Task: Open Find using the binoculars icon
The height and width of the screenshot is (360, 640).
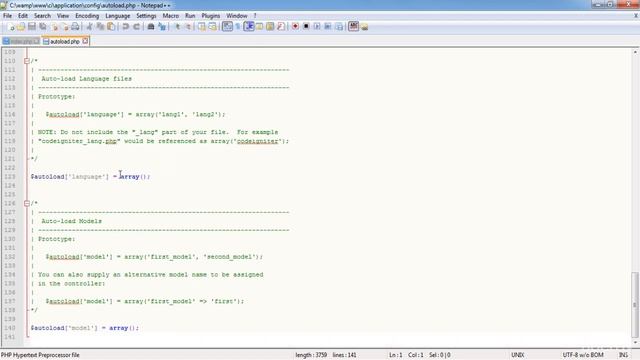Action: [151, 27]
